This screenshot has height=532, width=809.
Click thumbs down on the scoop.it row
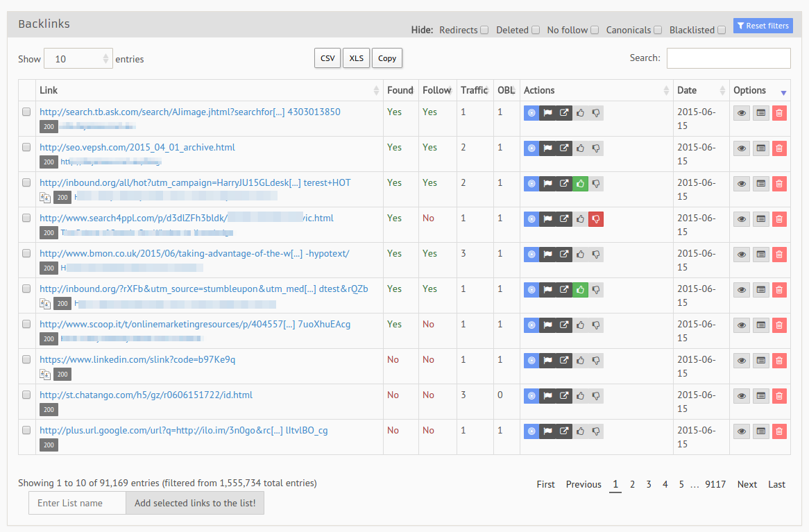[x=595, y=325]
